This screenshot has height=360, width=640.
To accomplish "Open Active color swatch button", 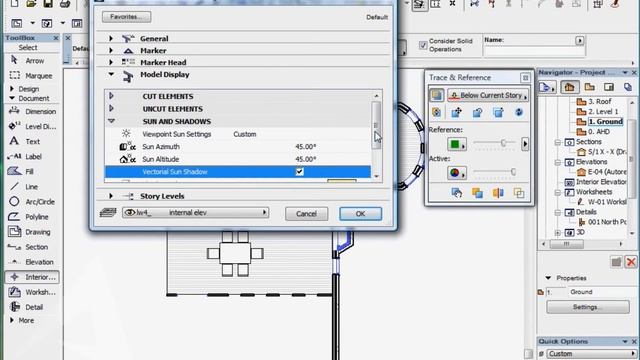I will pyautogui.click(x=457, y=173).
